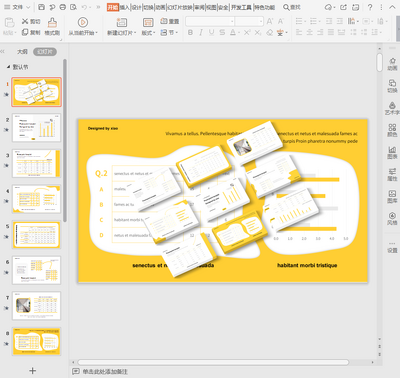
Task: Open the Color (颜色) side panel
Action: pyautogui.click(x=392, y=130)
